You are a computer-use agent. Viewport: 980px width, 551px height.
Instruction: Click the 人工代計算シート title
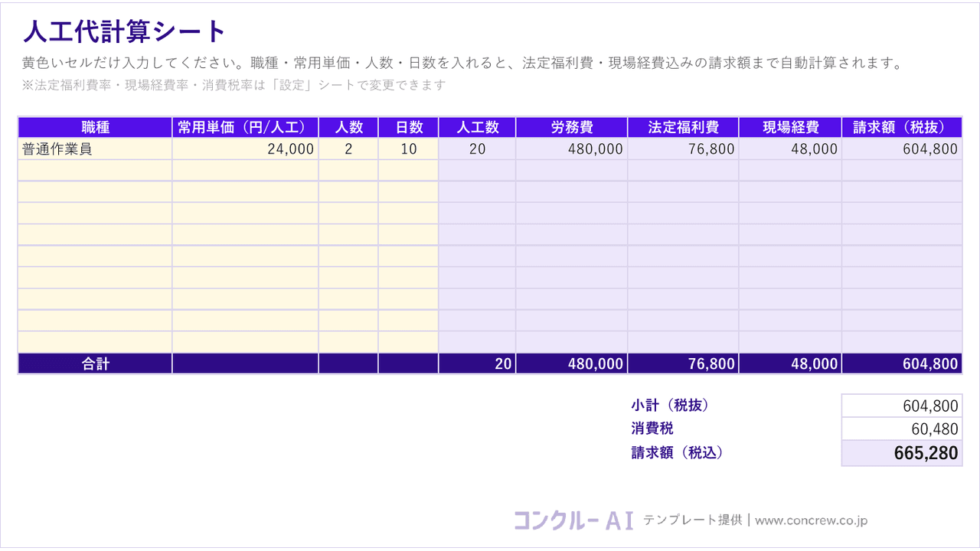pyautogui.click(x=125, y=32)
